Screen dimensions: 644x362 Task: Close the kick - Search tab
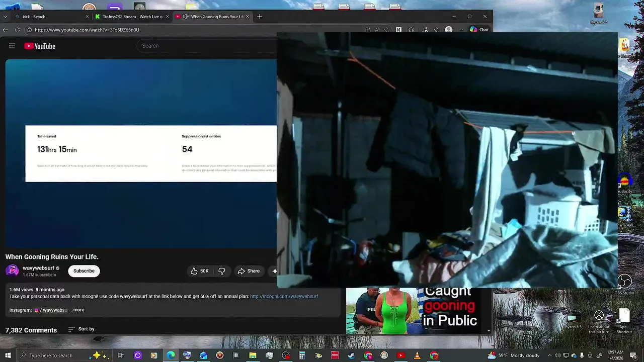point(87,17)
